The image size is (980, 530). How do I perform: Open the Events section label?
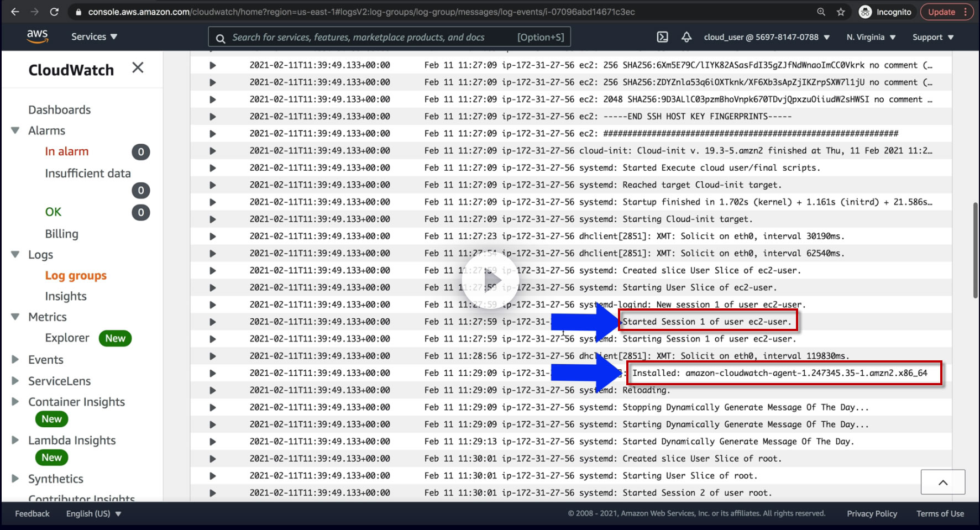(x=46, y=359)
